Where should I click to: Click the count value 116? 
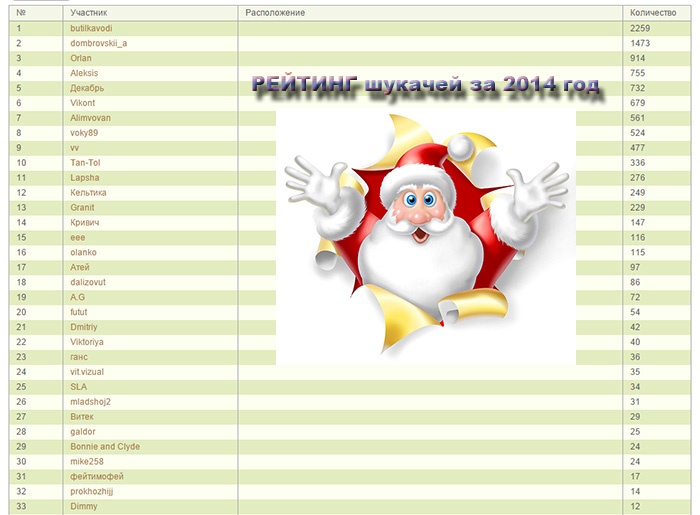click(638, 237)
